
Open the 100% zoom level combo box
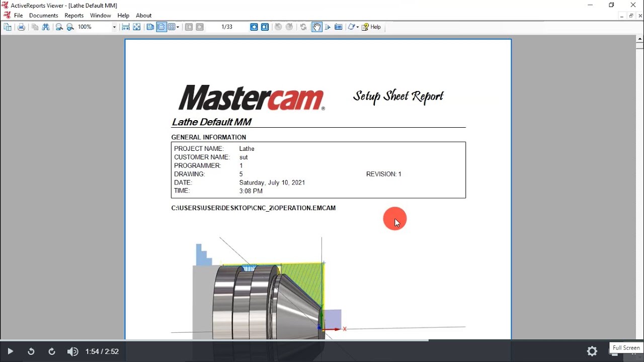[97, 27]
